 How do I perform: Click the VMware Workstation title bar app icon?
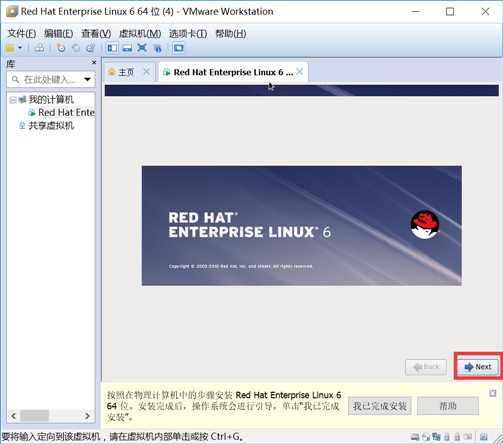click(12, 12)
